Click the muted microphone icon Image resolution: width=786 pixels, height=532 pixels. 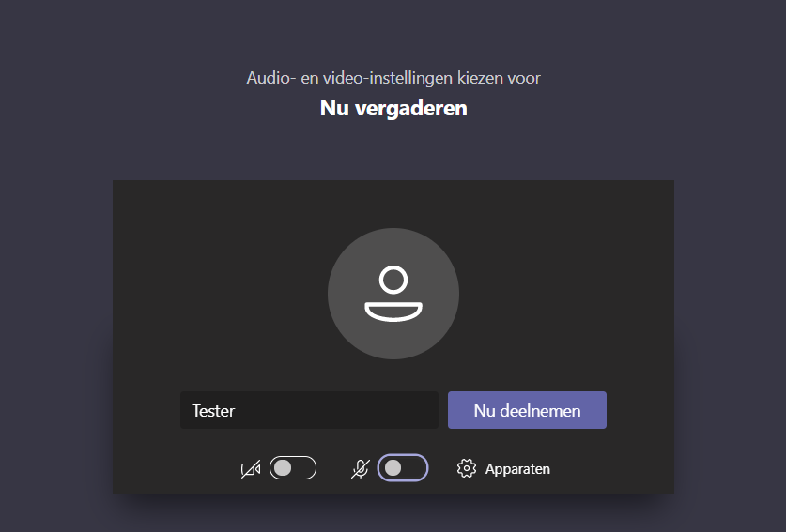[361, 469]
